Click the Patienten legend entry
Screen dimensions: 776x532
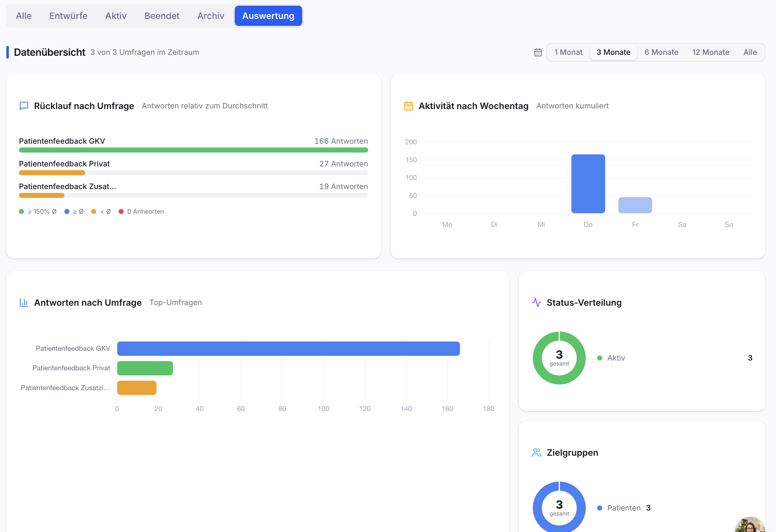point(624,508)
